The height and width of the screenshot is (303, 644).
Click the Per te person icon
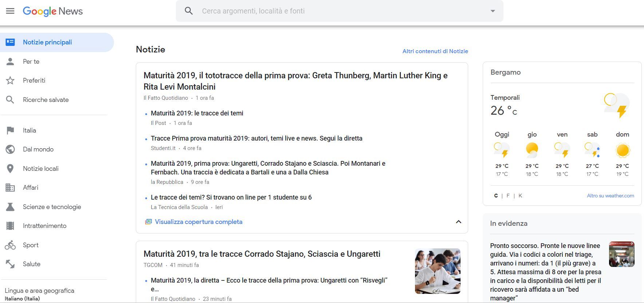pyautogui.click(x=10, y=62)
